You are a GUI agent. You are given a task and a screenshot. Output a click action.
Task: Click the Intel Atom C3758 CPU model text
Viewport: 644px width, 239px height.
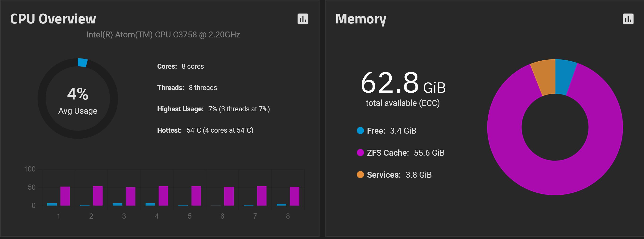pyautogui.click(x=163, y=35)
